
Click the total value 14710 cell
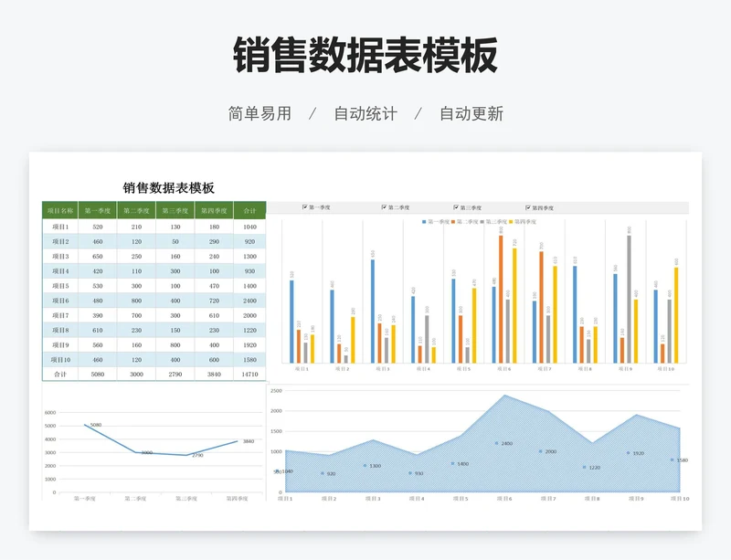(x=249, y=374)
